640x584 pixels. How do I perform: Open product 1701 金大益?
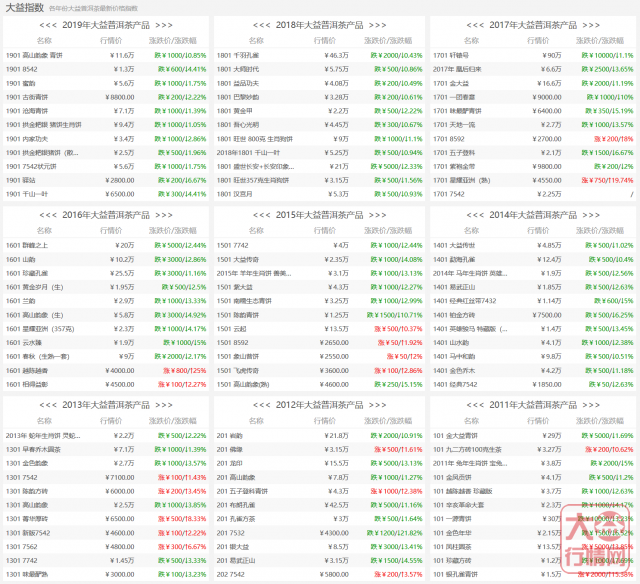pyautogui.click(x=451, y=83)
